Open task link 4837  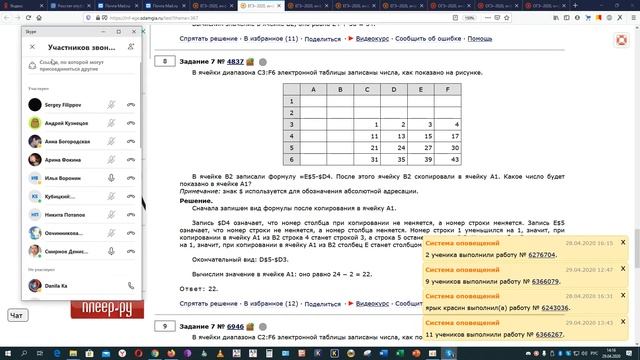235,62
